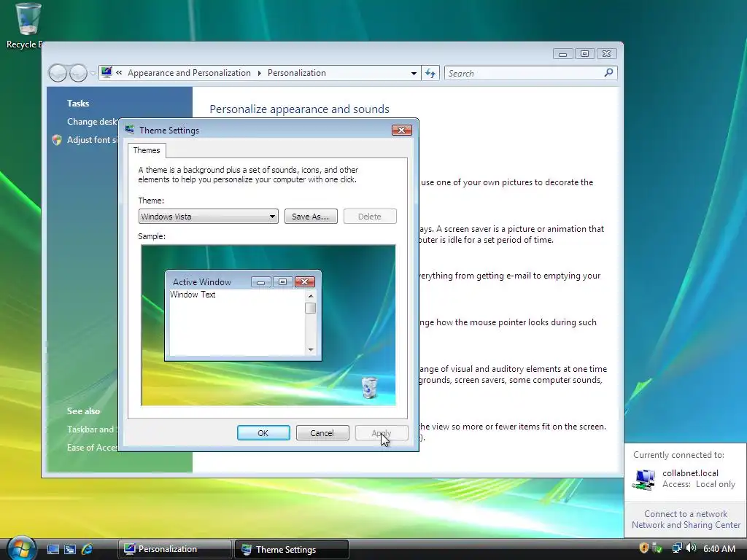Image resolution: width=747 pixels, height=560 pixels.
Task: Click Window Text in sample
Action: point(193,295)
